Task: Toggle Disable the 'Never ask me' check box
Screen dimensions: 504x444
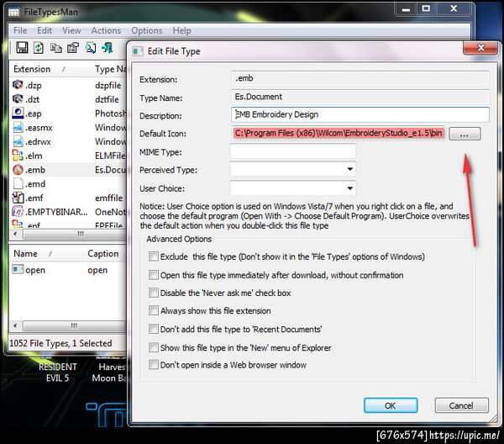Action: click(154, 293)
